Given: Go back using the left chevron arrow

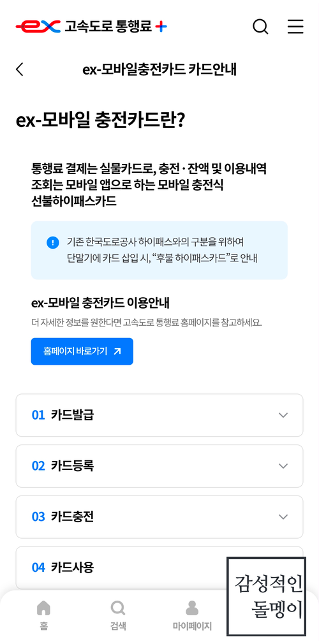Looking at the screenshot, I should [x=19, y=69].
